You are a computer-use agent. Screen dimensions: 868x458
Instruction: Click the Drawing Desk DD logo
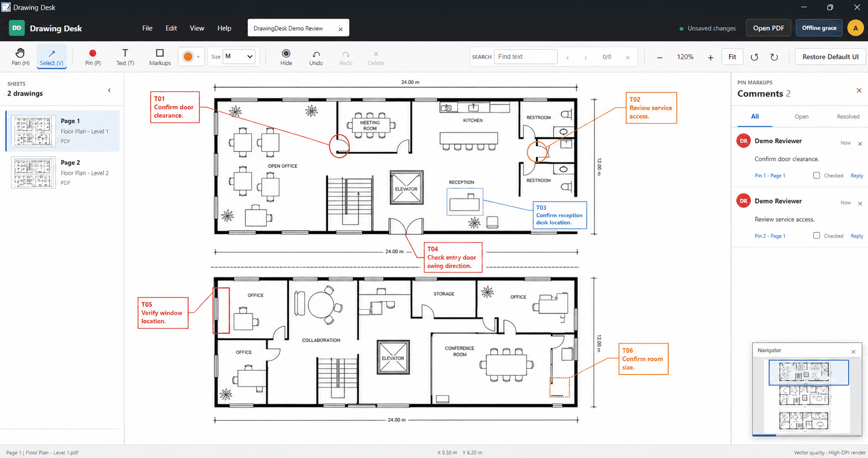17,28
